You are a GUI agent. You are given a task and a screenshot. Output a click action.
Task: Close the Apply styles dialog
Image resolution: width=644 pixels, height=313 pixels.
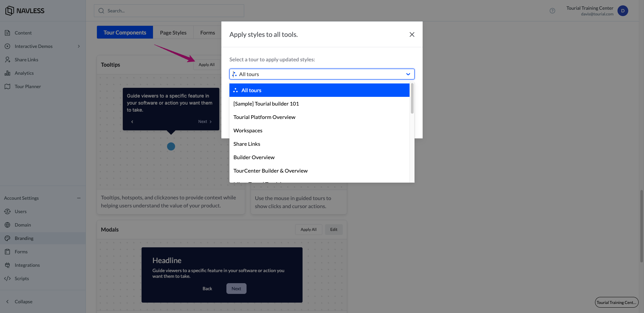412,35
